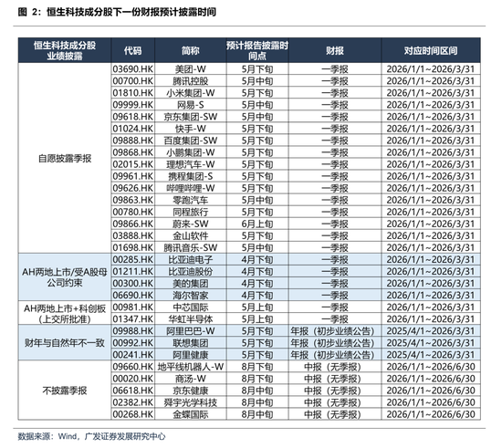Select the company name 阿里巴巴-W
Screen dimensions: 502x448
[x=191, y=331]
